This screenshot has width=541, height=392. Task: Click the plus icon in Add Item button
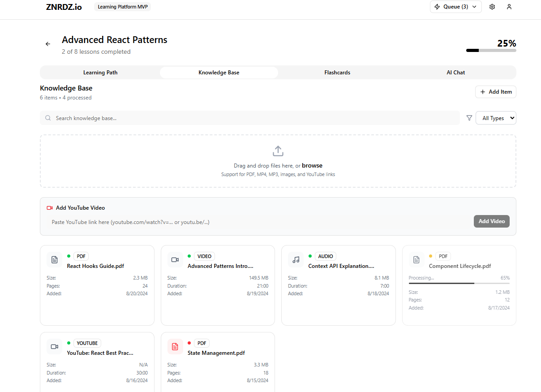click(483, 92)
